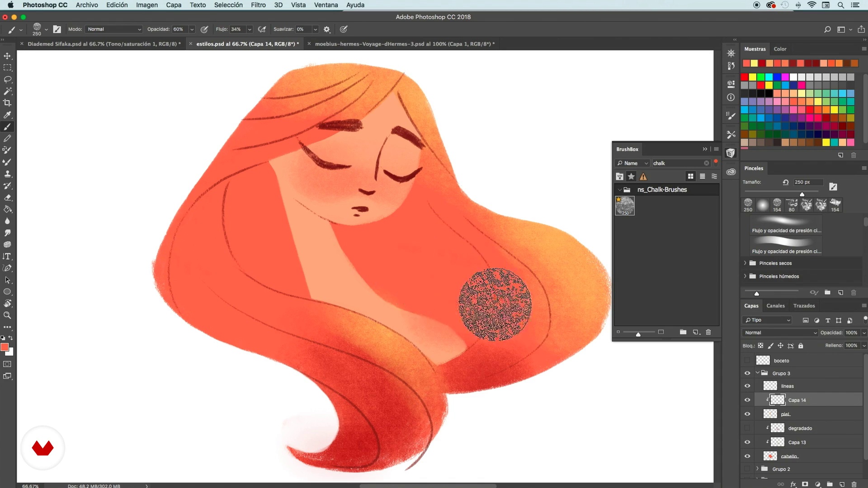This screenshot has width=868, height=488.
Task: Switch to the Canales tab
Action: point(775,306)
